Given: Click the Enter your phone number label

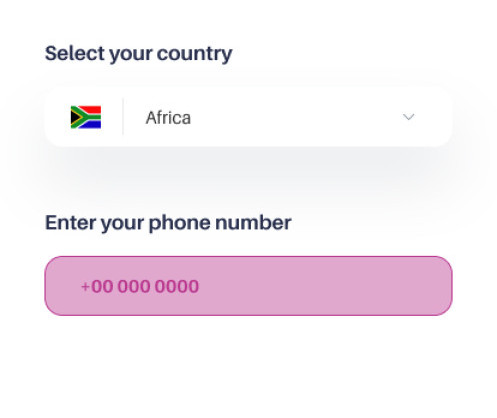Looking at the screenshot, I should tap(168, 223).
